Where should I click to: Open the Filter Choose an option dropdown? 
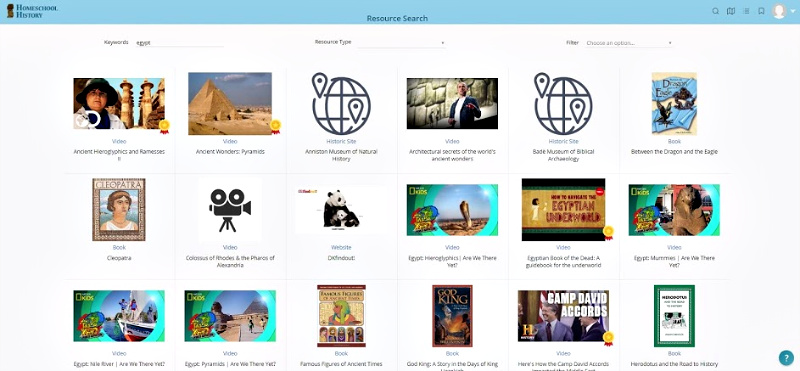click(x=628, y=43)
